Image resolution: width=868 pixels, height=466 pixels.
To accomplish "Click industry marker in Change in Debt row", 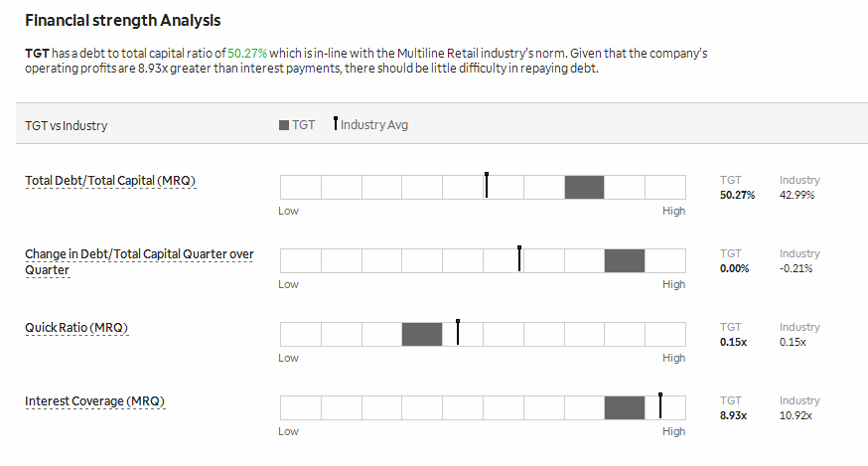I will coord(519,258).
